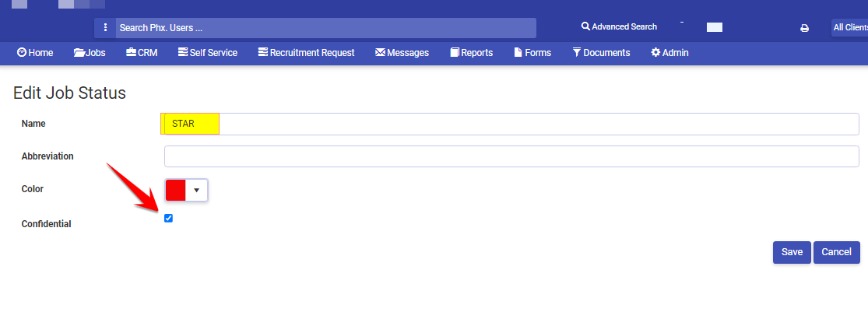The height and width of the screenshot is (319, 868).
Task: Open the All Clients selector
Action: tap(849, 28)
